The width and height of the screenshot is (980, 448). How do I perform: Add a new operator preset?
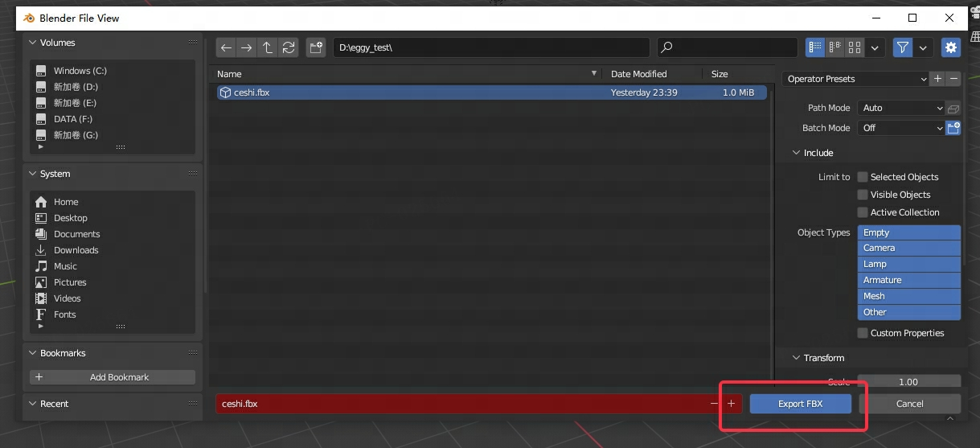[937, 79]
